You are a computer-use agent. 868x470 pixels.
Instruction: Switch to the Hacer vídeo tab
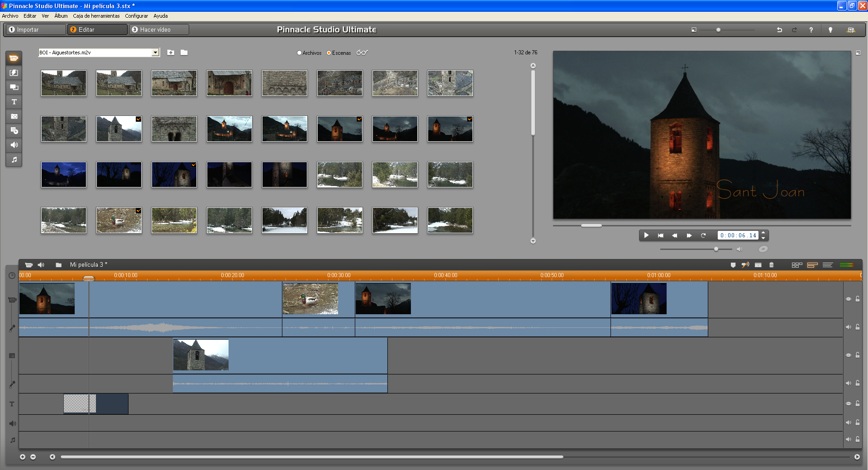158,29
